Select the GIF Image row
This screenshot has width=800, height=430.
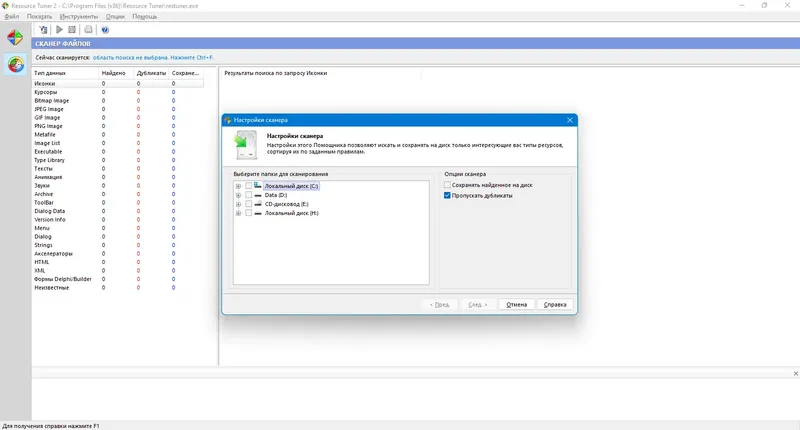click(117, 118)
